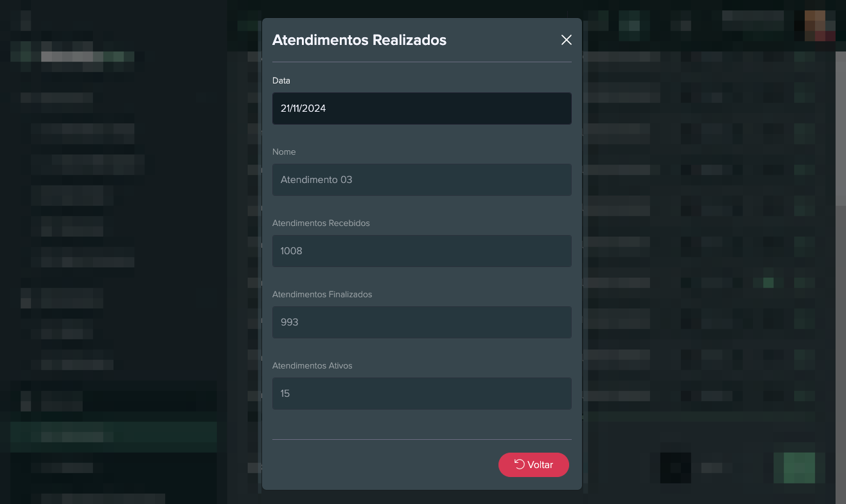Select the Data input showing 21/11/2024
This screenshot has height=504, width=846.
click(x=421, y=109)
